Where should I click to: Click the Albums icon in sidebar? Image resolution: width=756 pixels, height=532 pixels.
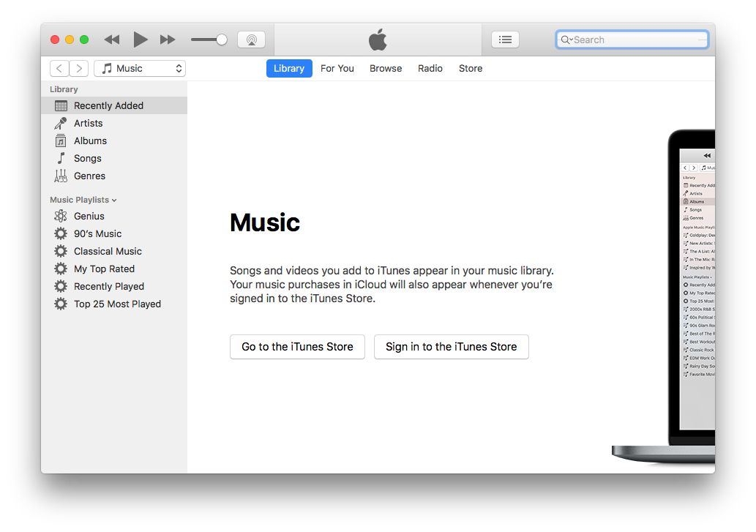click(60, 141)
